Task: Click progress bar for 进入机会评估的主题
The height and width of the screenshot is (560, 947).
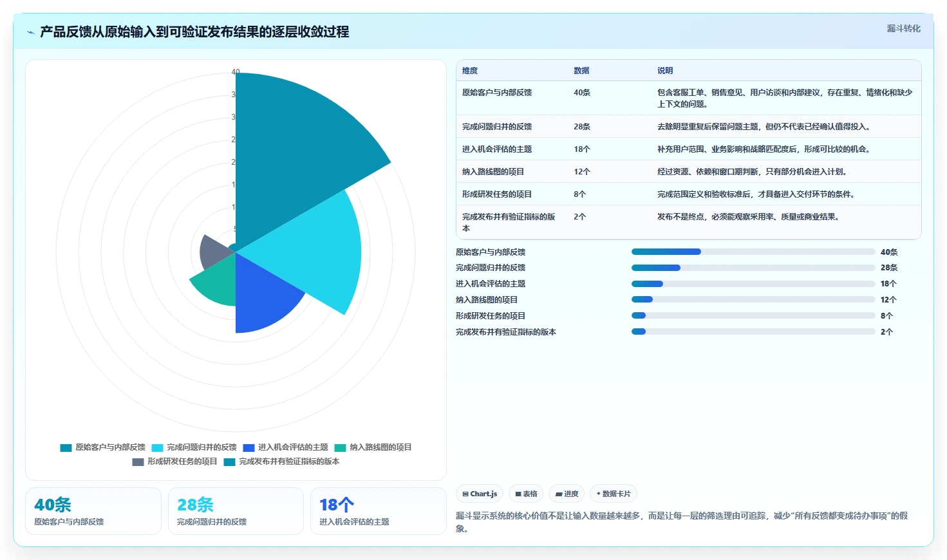Action: point(753,284)
